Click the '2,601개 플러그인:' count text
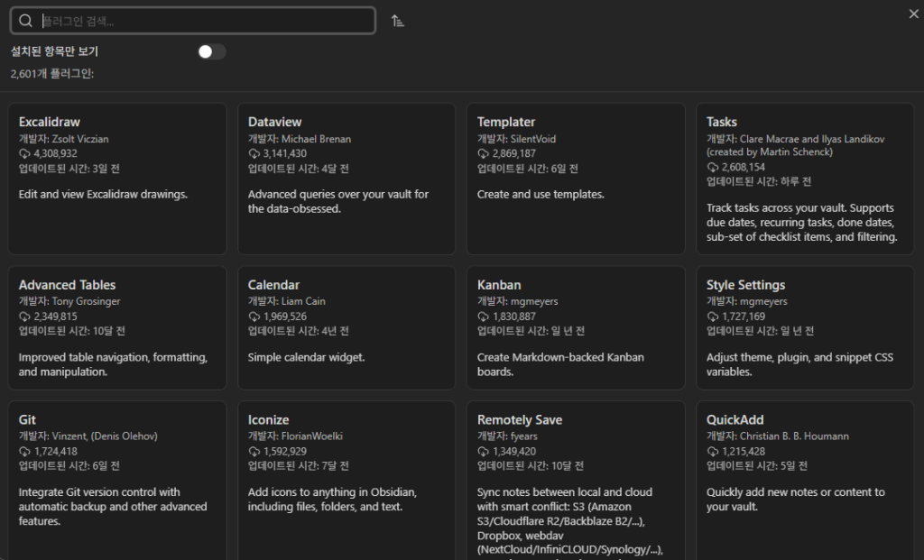Image resolution: width=924 pixels, height=560 pixels. coord(51,74)
